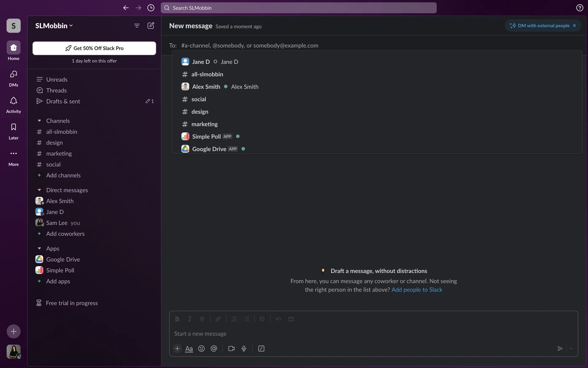Viewport: 588px width, 368px height.
Task: Collapse the Direct messages section
Action: coord(39,190)
